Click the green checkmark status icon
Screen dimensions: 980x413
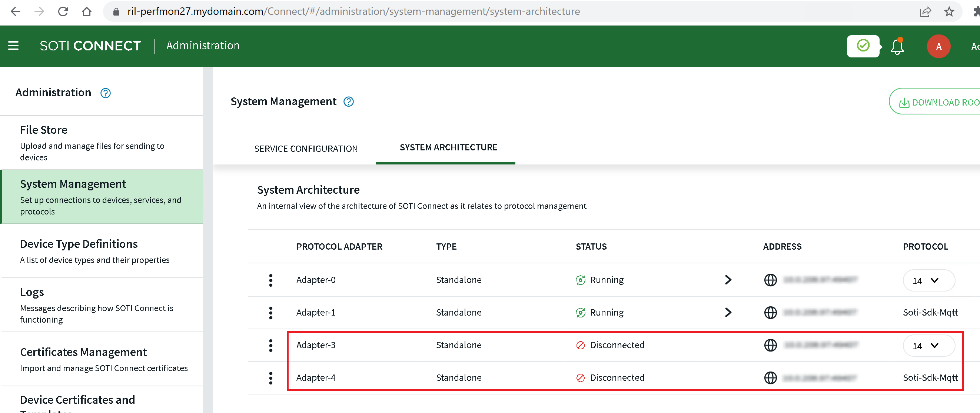(x=863, y=46)
